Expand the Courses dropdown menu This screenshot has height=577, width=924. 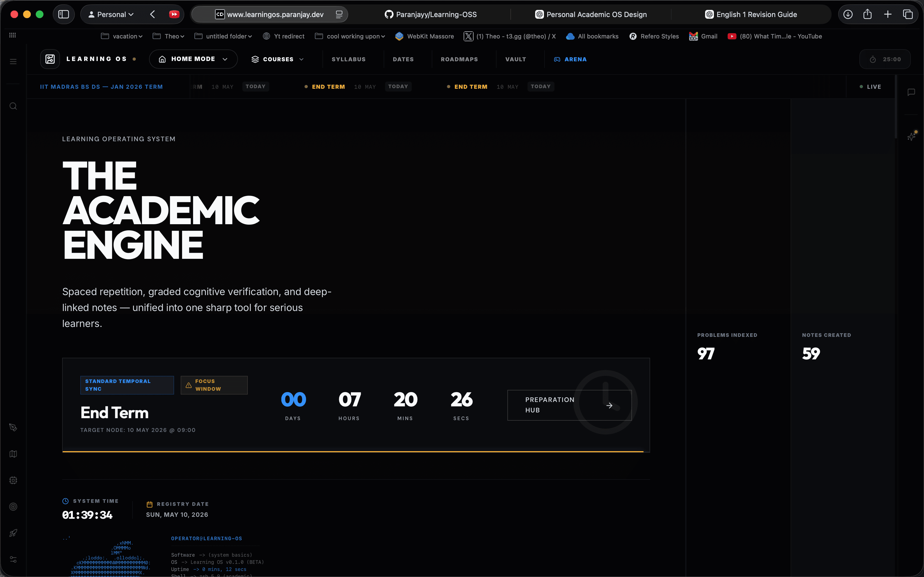[277, 59]
